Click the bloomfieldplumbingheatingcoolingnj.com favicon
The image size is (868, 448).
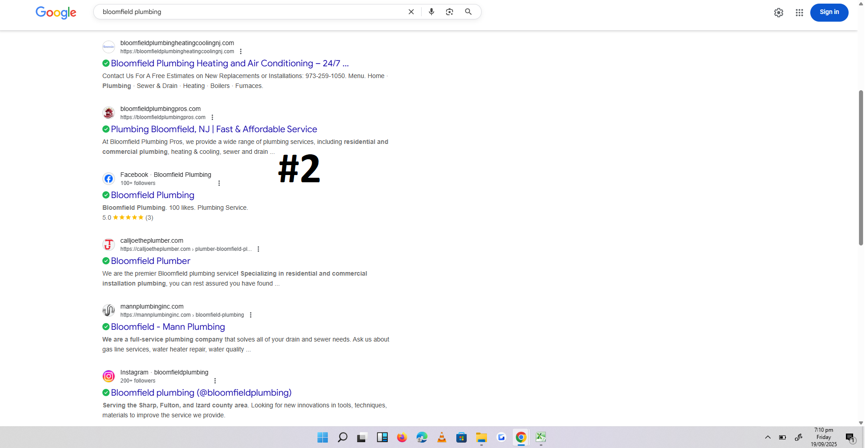109,47
